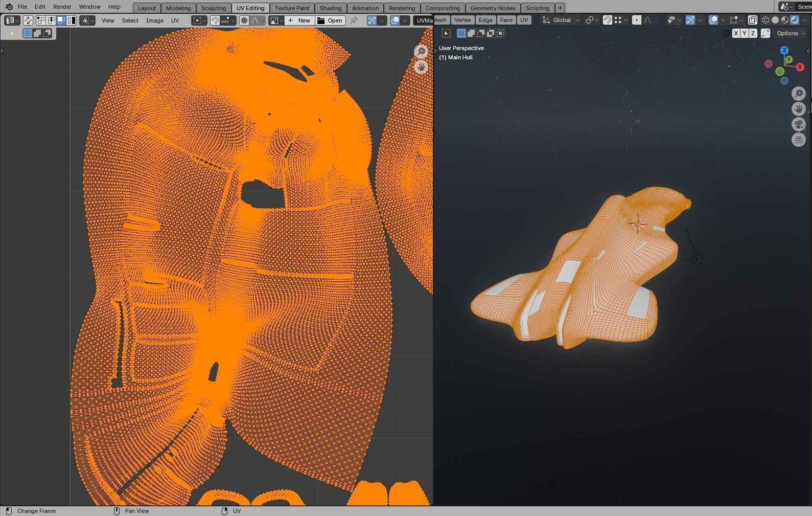Open the UV editor View menu
The width and height of the screenshot is (812, 516).
click(108, 20)
